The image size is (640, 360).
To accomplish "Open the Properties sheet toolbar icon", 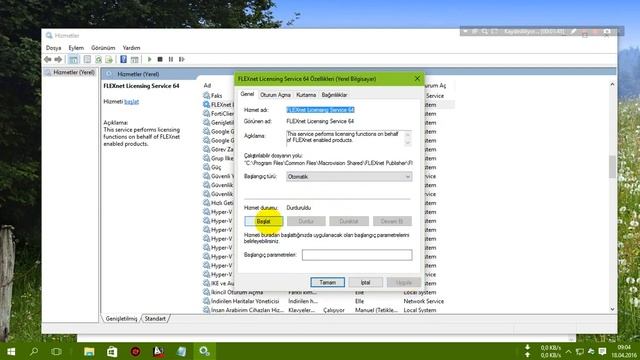I will pos(87,60).
